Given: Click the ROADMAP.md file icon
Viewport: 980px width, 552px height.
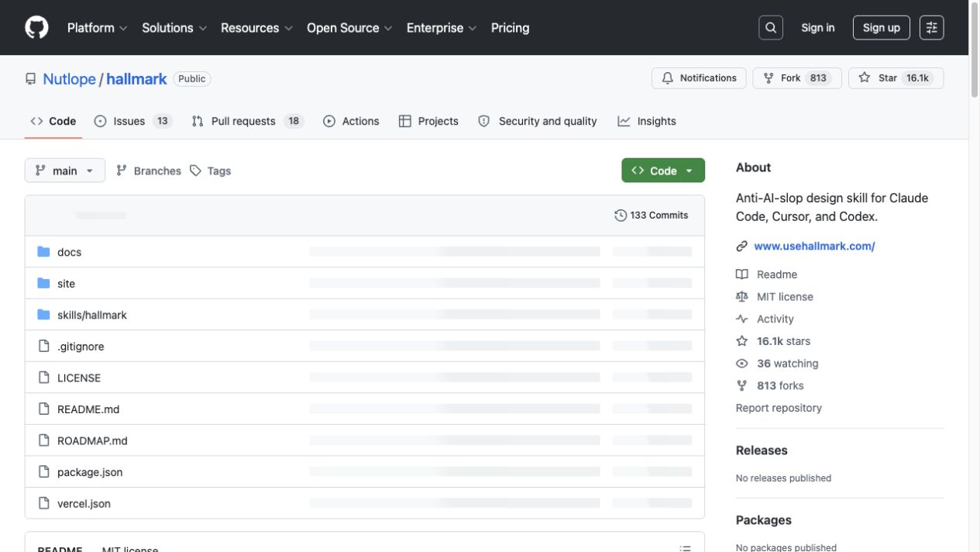Looking at the screenshot, I should pos(43,440).
